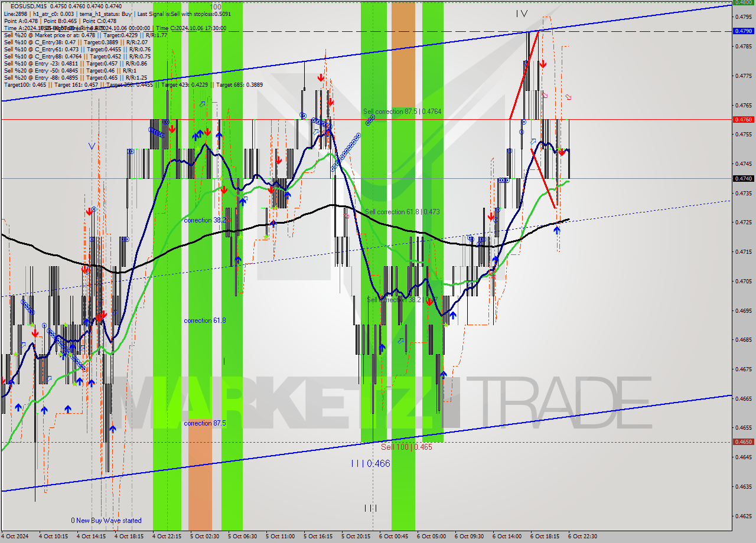Select the blue 'correction 87.5' label
Viewport: 756px width, 543px height.
pyautogui.click(x=204, y=423)
